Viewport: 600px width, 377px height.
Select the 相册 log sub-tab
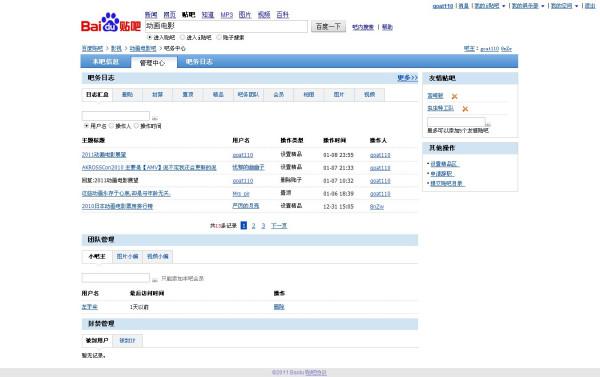pyautogui.click(x=309, y=95)
